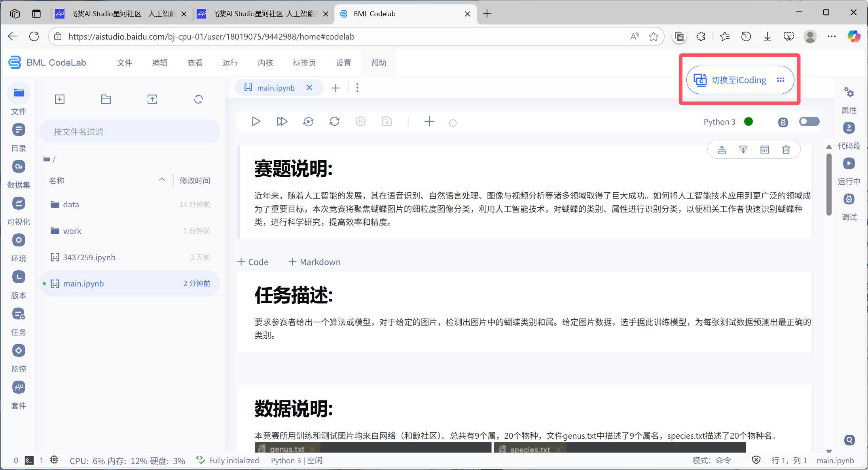868x470 pixels.
Task: Toggle the switch next to Python 3
Action: (x=809, y=121)
